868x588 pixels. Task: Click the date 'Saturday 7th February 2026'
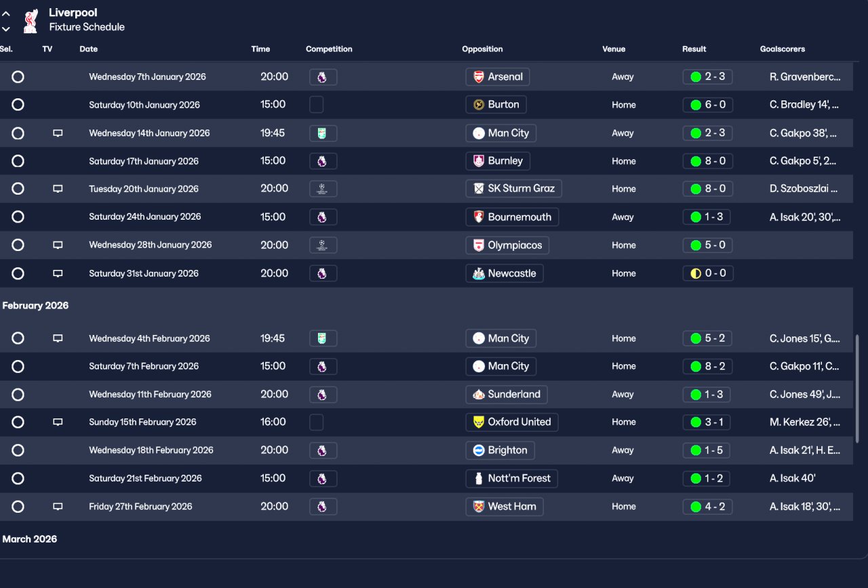pyautogui.click(x=144, y=366)
